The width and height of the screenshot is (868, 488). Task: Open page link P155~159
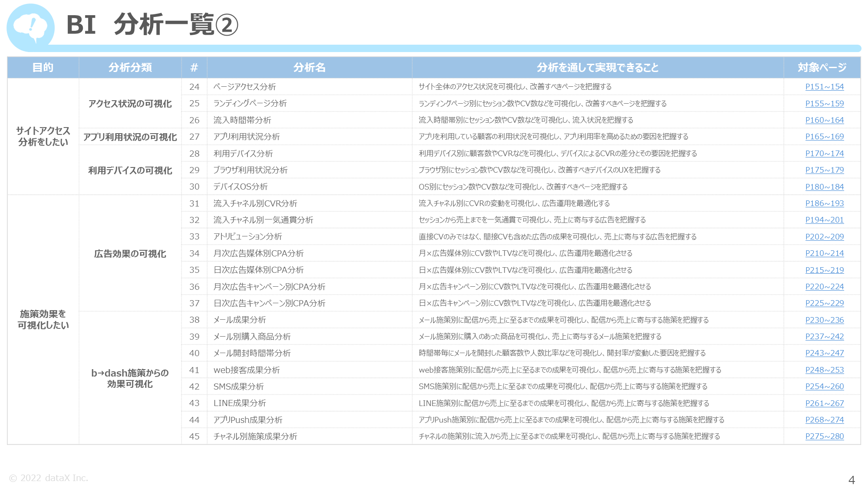tap(824, 104)
